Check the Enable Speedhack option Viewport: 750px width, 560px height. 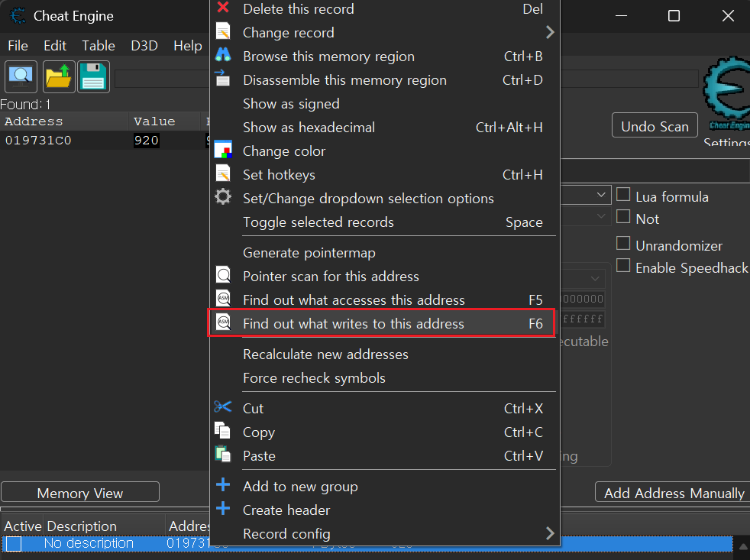(x=623, y=267)
